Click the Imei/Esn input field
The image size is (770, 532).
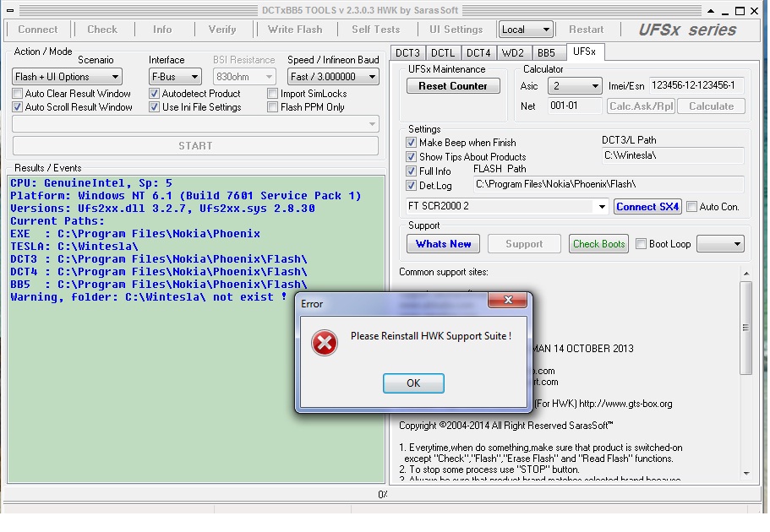pos(696,85)
